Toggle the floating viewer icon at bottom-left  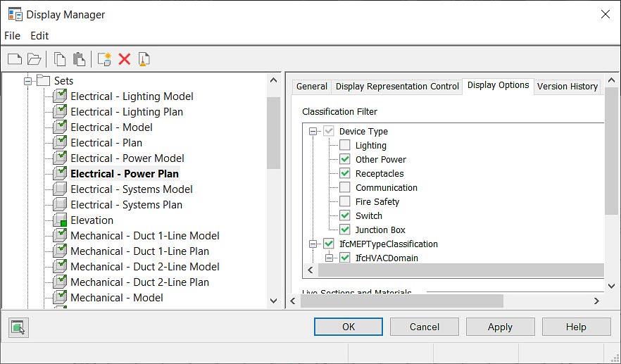coord(18,327)
